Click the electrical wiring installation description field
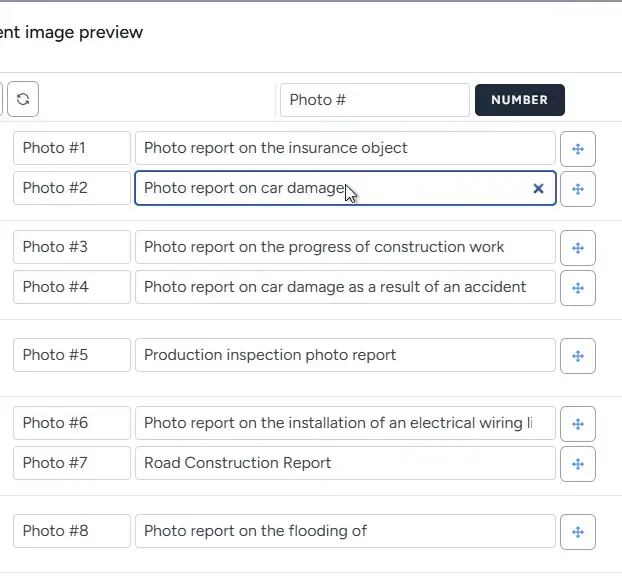 tap(345, 423)
